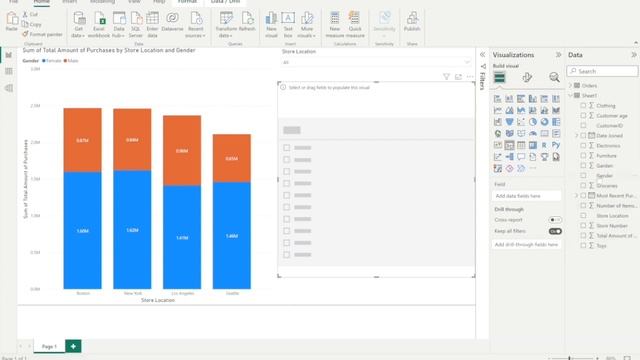This screenshot has height=360, width=640.
Task: Collapse the Sheet1 table in Data pane
Action: (x=570, y=95)
